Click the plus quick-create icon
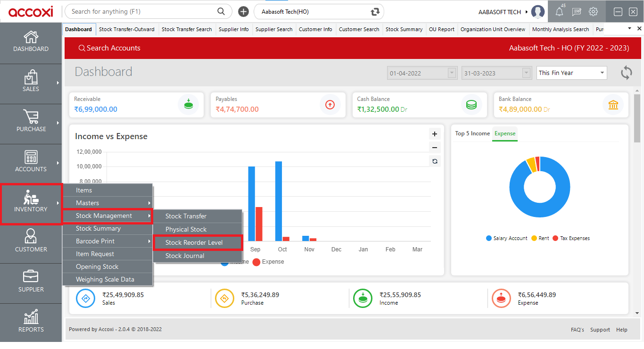This screenshot has width=644, height=349. tap(243, 11)
